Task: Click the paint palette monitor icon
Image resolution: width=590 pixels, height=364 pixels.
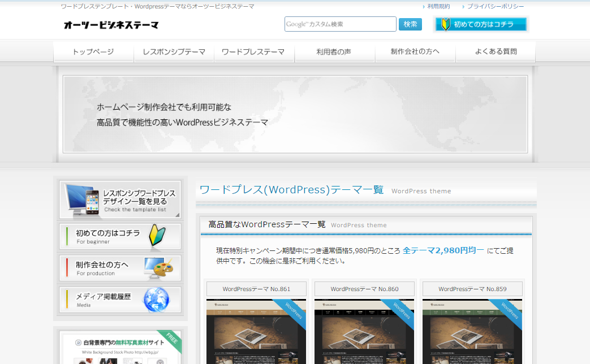Action: click(x=158, y=268)
